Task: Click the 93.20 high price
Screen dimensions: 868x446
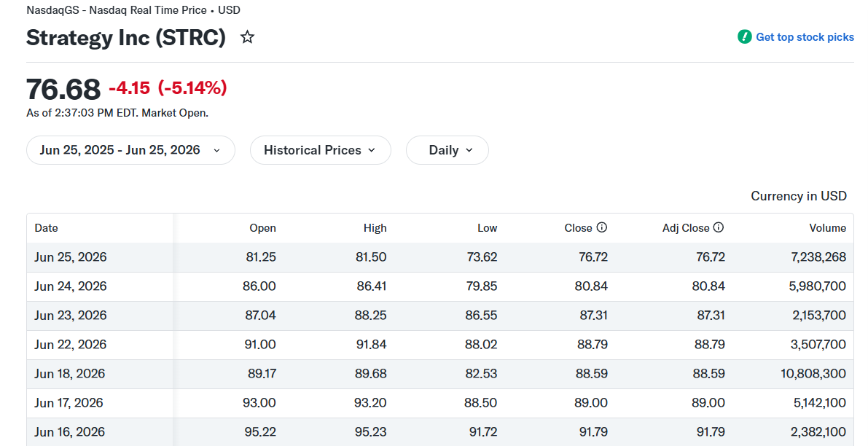Action: click(370, 403)
